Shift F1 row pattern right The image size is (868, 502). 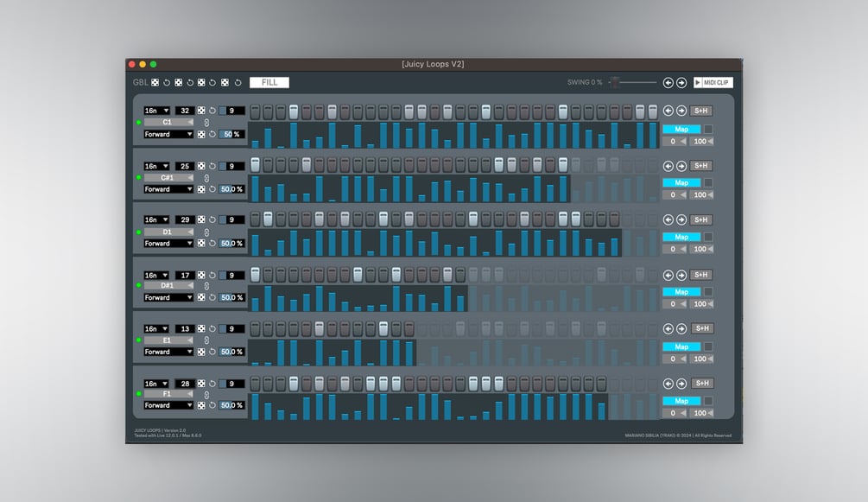[681, 384]
